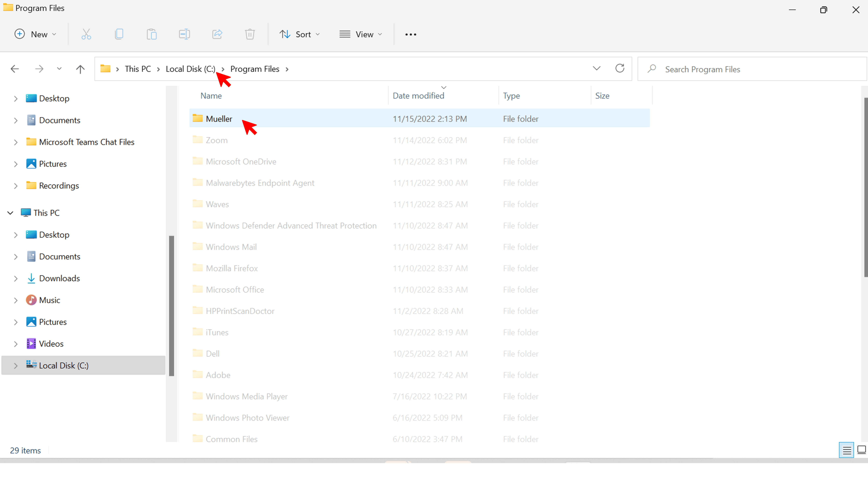Select the Windows Media Player folder

pyautogui.click(x=420, y=396)
